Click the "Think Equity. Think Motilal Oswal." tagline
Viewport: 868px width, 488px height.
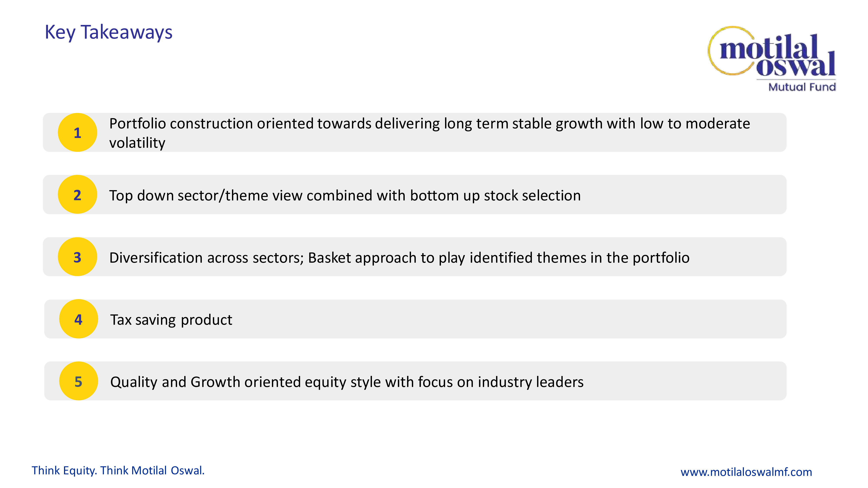(118, 470)
